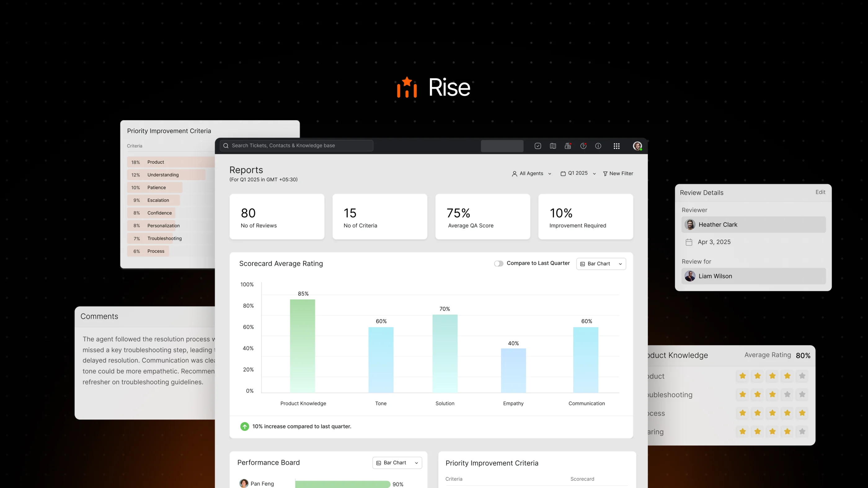The height and width of the screenshot is (488, 868).
Task: Click the New Filter button
Action: point(618,174)
